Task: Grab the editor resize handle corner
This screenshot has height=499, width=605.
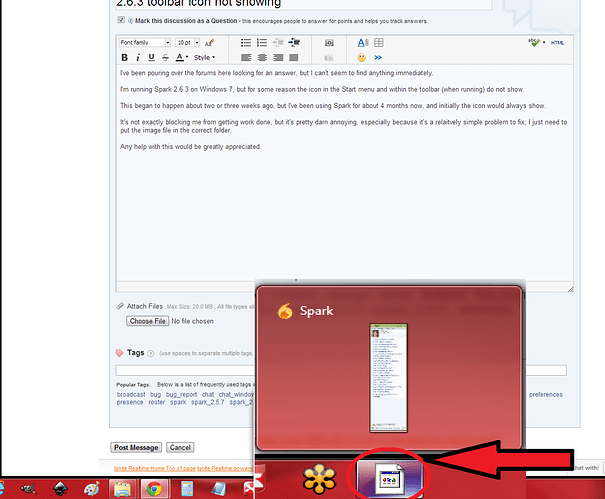Action: point(570,289)
